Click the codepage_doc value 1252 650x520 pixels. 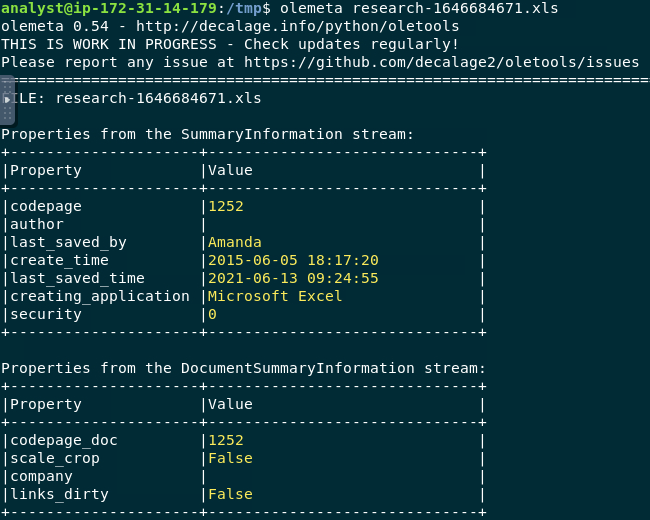pyautogui.click(x=225, y=440)
